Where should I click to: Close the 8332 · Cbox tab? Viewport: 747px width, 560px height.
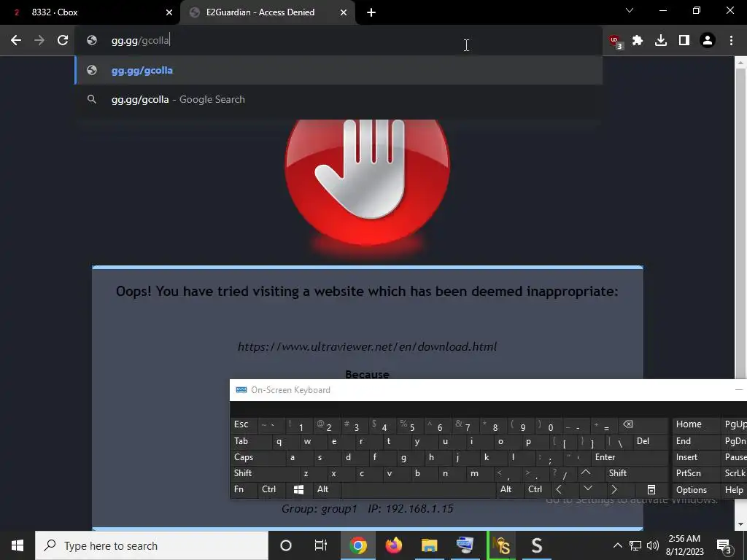169,13
